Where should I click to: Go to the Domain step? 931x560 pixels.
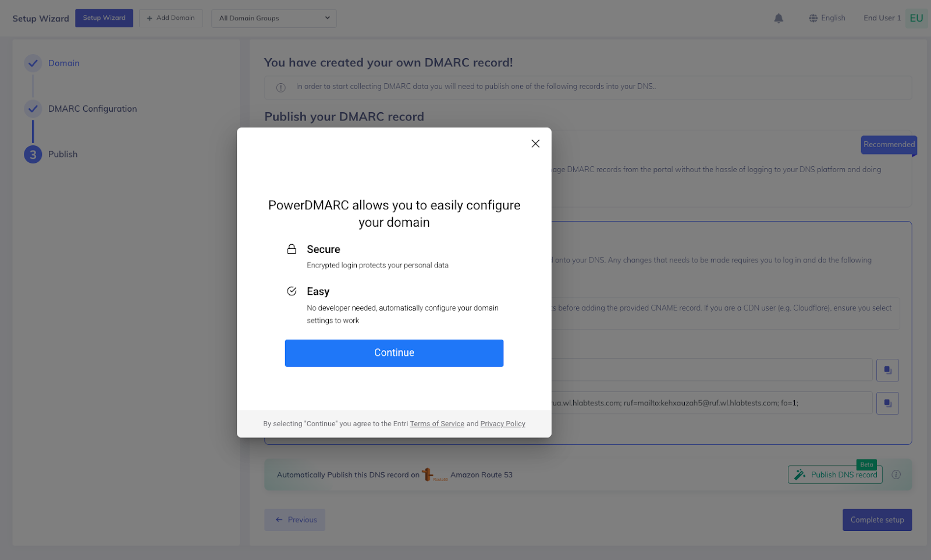click(63, 63)
